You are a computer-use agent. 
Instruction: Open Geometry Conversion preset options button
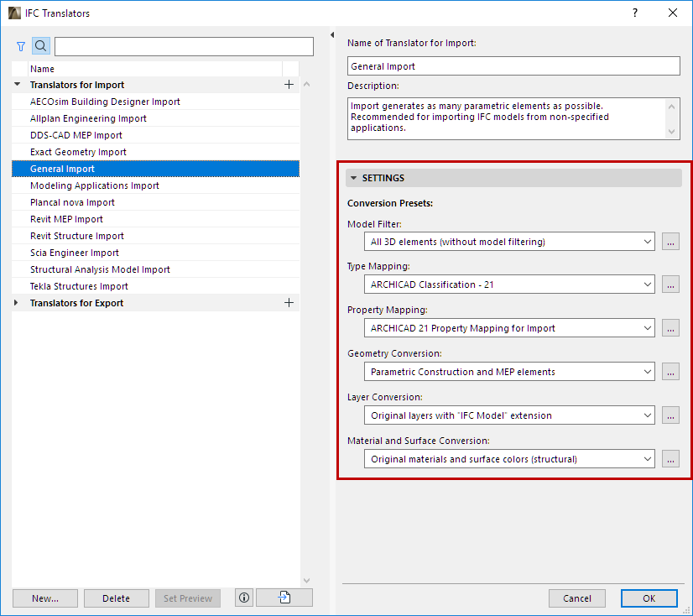click(x=670, y=372)
